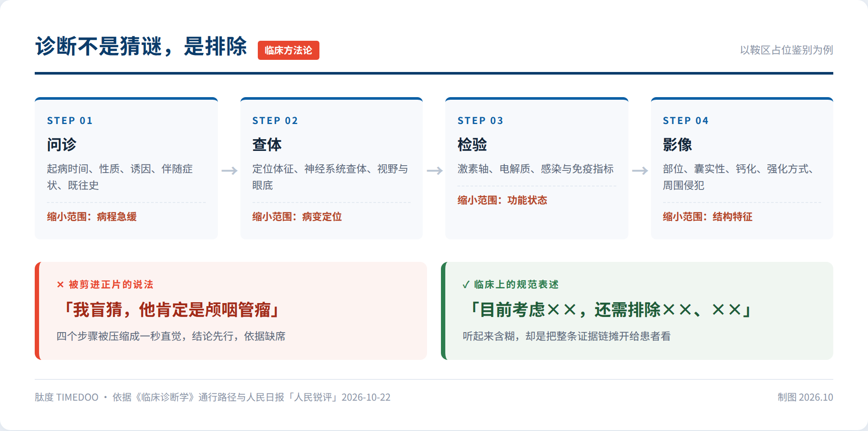This screenshot has width=868, height=431.
Task: Click the STEP 03 label
Action: coord(480,121)
